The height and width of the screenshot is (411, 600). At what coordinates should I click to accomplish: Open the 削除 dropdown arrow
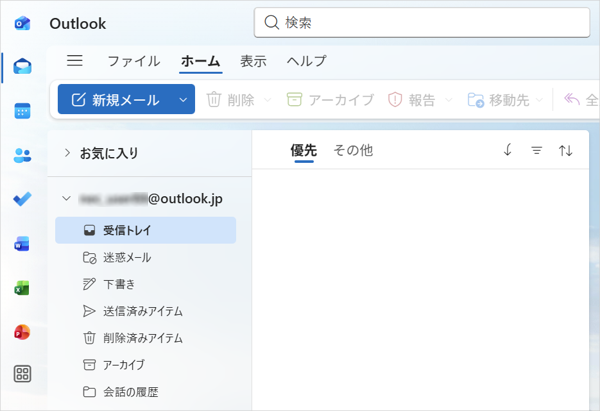(267, 100)
